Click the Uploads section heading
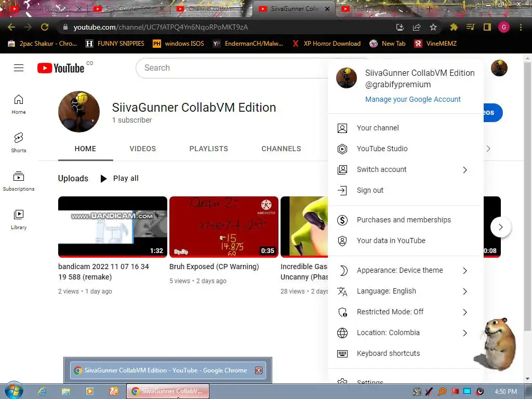Screen dimensions: 532x399 click(x=73, y=179)
